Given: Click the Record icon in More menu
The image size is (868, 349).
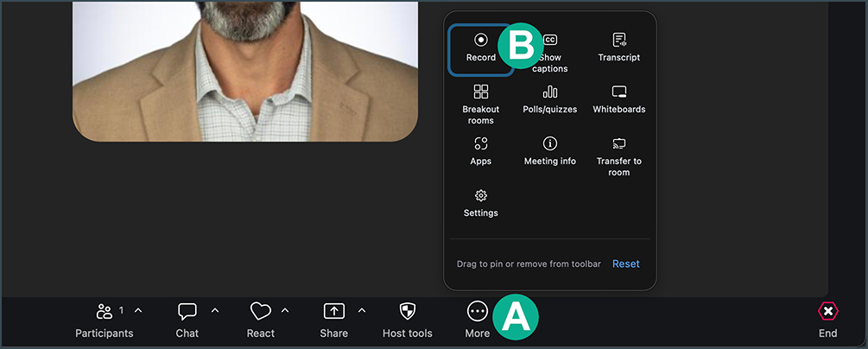Looking at the screenshot, I should [x=480, y=40].
